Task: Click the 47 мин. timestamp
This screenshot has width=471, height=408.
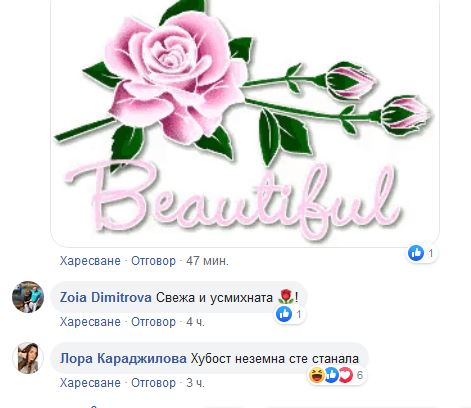Action: tap(207, 261)
